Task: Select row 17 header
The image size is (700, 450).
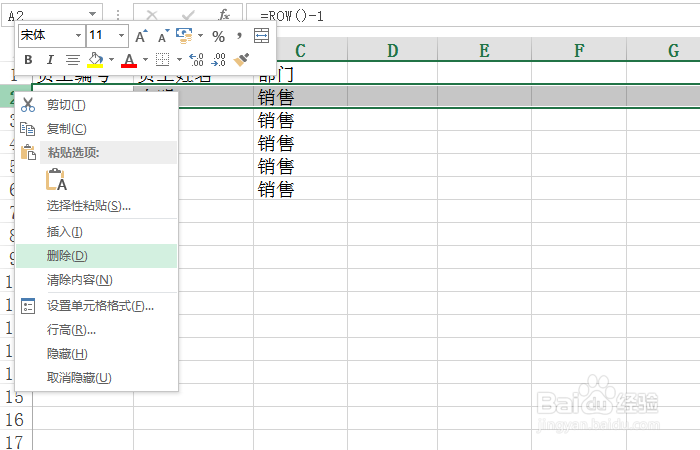Action: tap(16, 441)
